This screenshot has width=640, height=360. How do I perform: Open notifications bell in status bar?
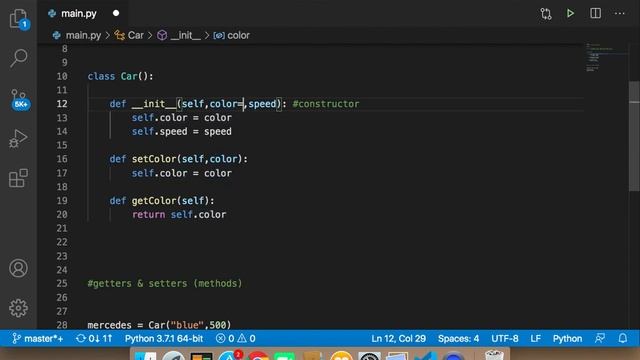622,338
